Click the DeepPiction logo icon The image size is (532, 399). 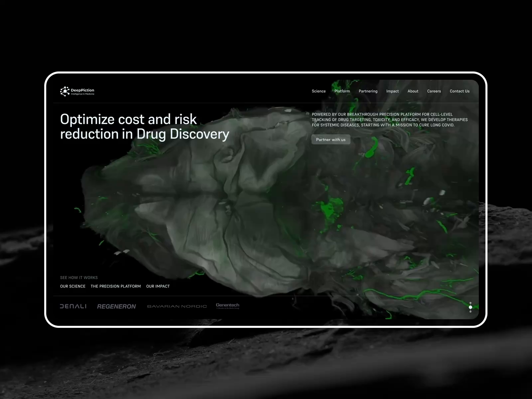click(x=64, y=91)
